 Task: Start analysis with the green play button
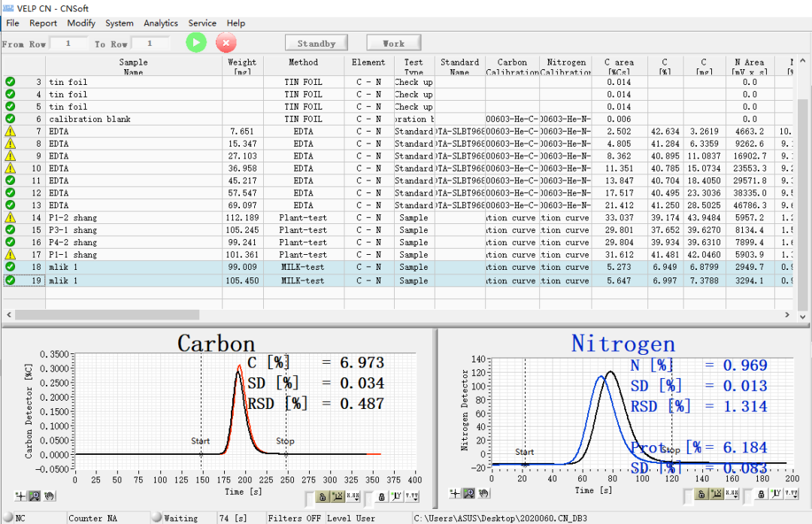pos(195,43)
